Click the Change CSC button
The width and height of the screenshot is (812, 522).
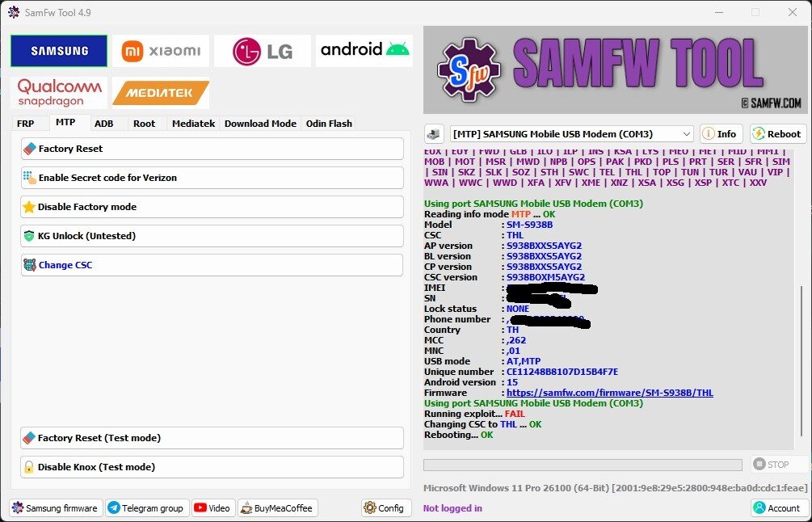(x=212, y=265)
